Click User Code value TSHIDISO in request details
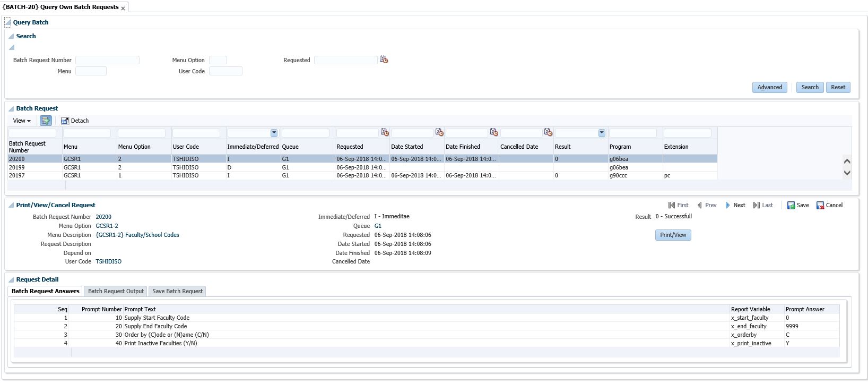 click(x=108, y=261)
